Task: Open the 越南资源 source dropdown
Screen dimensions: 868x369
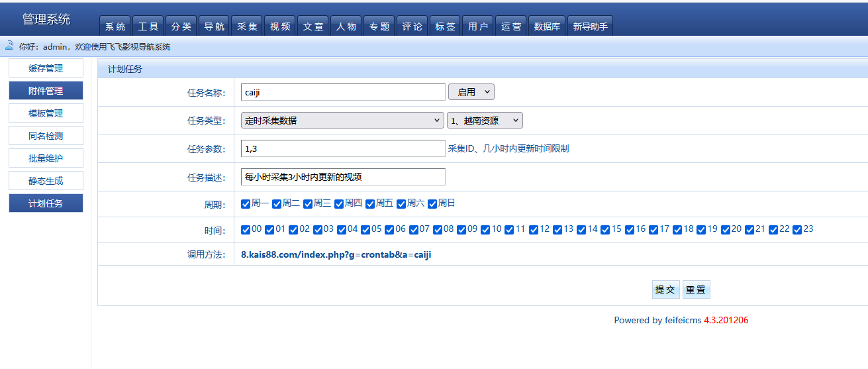Action: pos(485,121)
